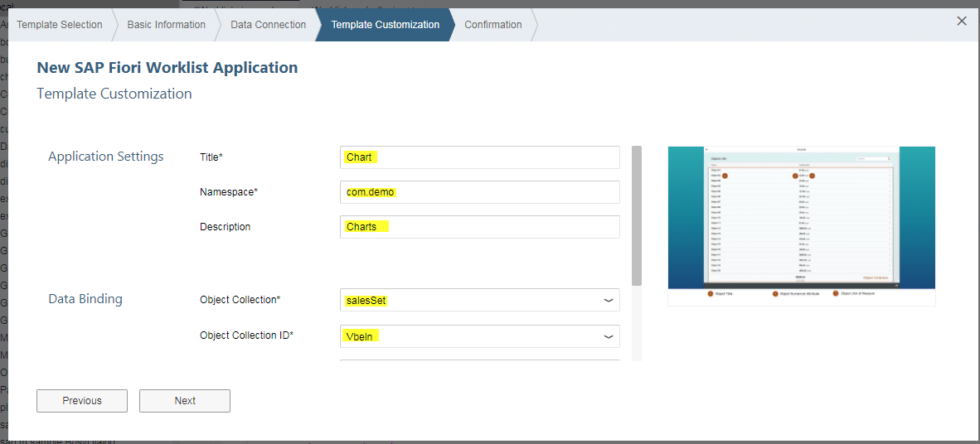Select the Description input field

(x=479, y=227)
